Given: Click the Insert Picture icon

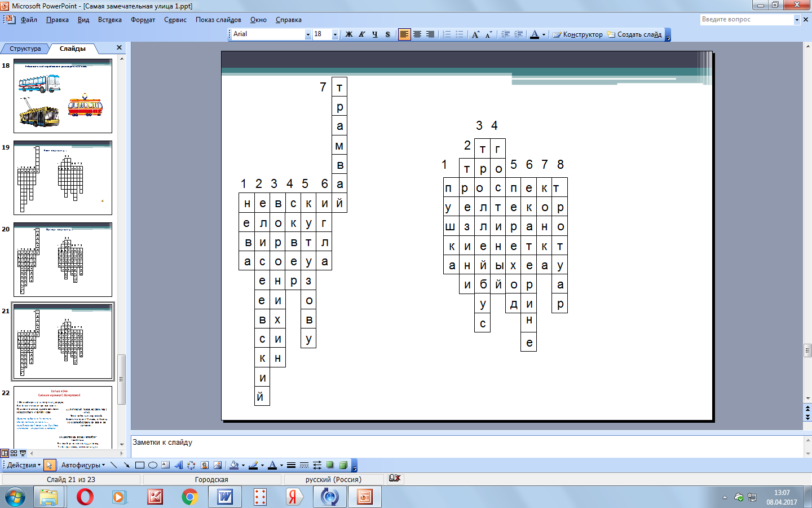Looking at the screenshot, I should click(x=218, y=465).
